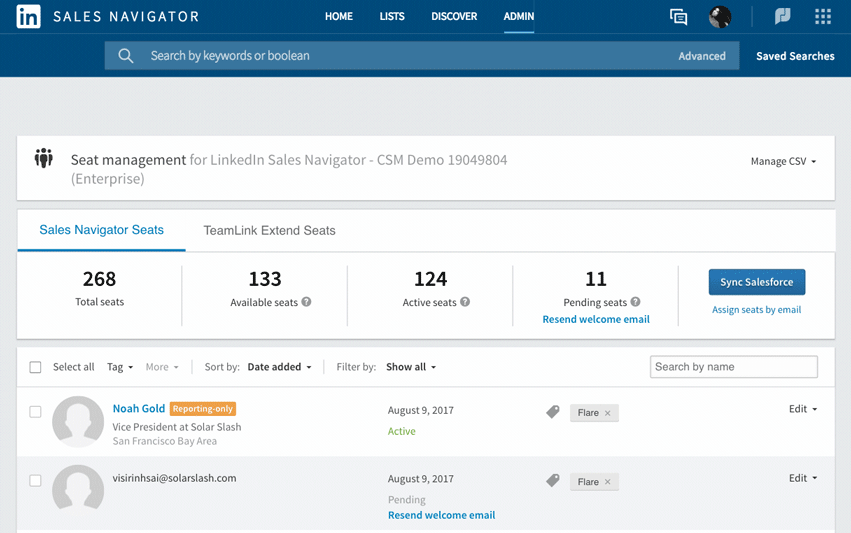Open Advanced search
The height and width of the screenshot is (533, 851).
(702, 56)
